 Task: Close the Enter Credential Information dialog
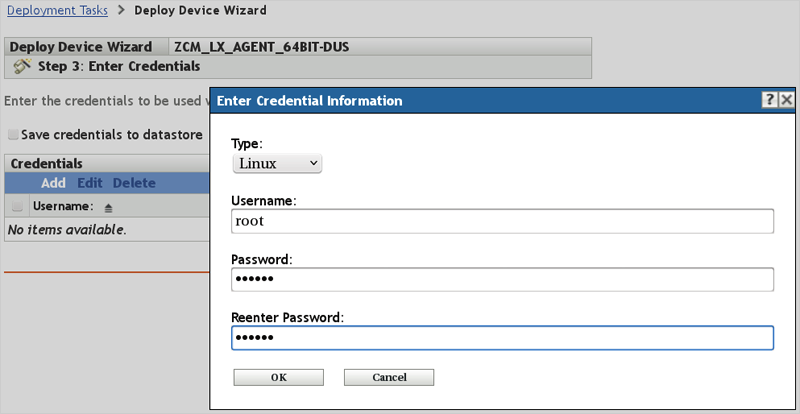(x=787, y=100)
